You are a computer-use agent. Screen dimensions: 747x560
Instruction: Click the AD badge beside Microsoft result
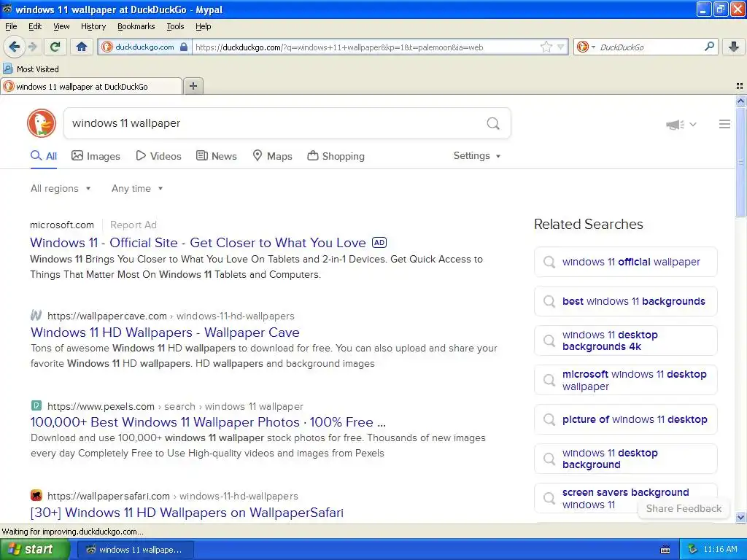(379, 242)
